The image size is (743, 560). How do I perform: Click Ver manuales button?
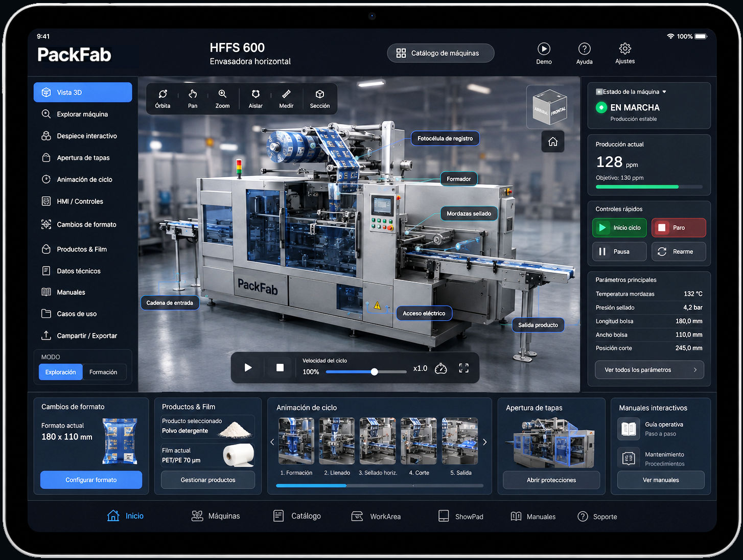[x=661, y=480]
